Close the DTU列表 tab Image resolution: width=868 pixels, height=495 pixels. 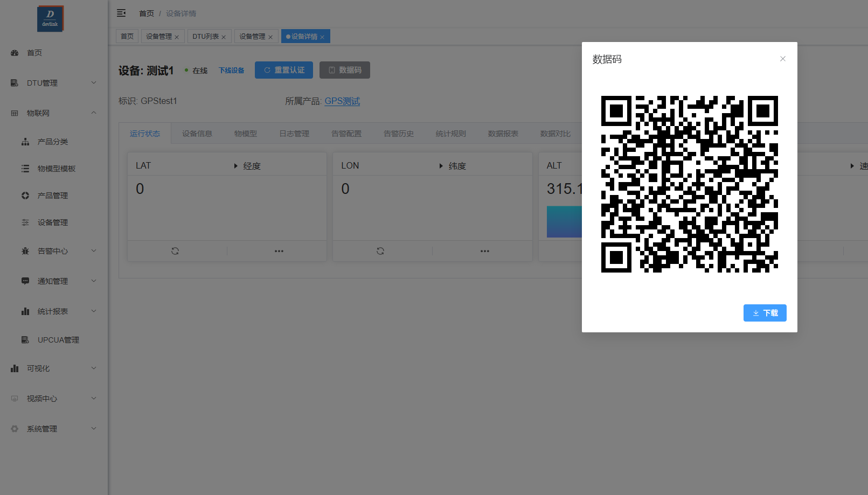pyautogui.click(x=224, y=37)
